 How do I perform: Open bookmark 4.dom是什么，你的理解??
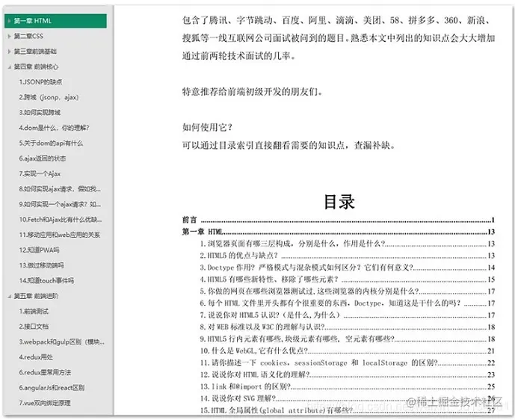coord(54,128)
